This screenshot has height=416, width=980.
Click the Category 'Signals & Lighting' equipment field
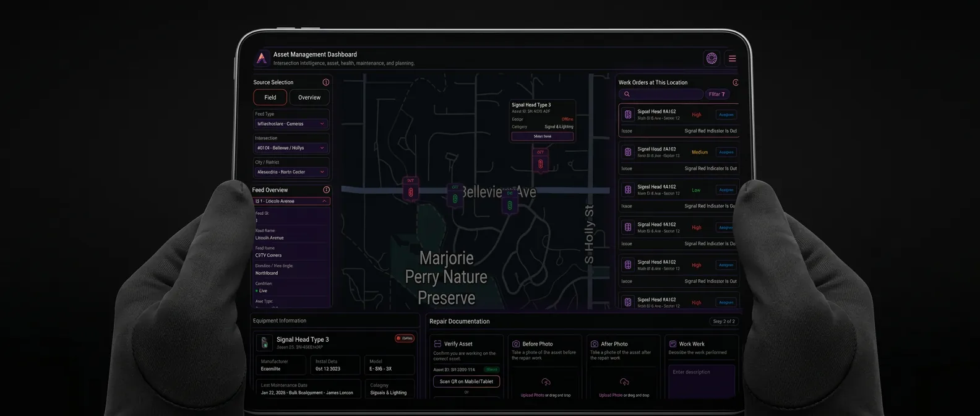[389, 389]
